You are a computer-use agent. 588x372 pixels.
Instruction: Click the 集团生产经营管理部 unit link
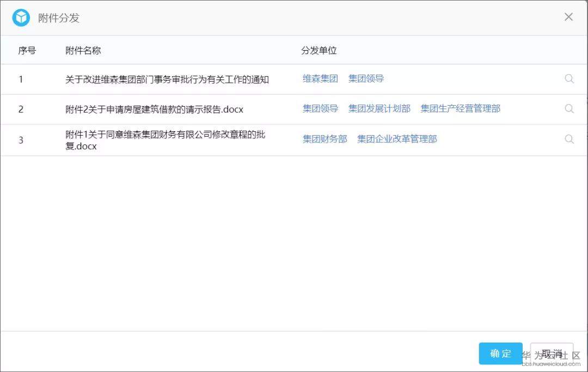point(460,108)
